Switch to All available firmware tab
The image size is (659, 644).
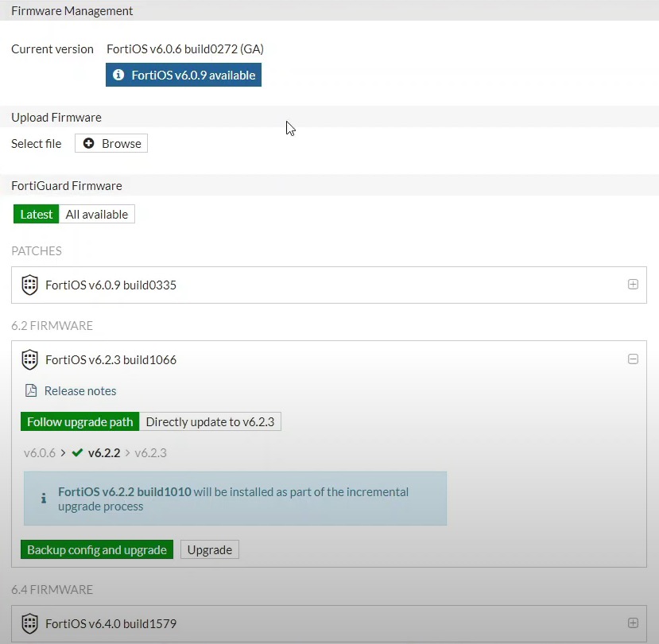[x=97, y=215]
